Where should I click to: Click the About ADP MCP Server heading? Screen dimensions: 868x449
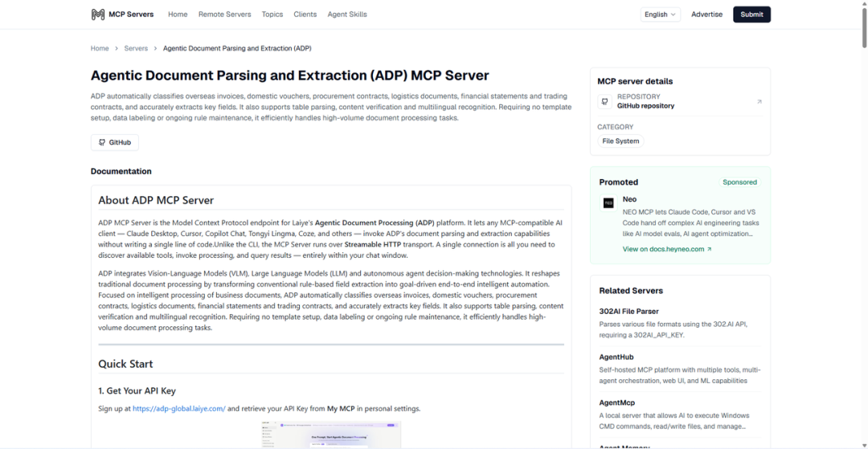click(x=156, y=200)
